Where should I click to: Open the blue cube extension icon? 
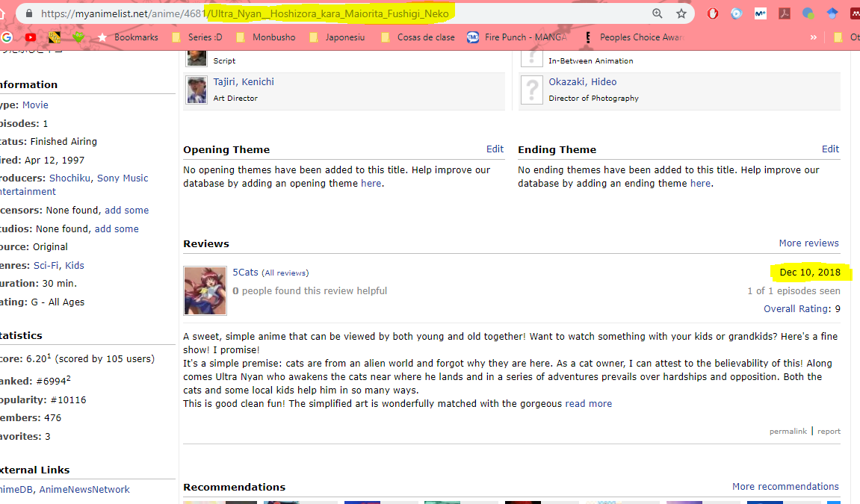tap(832, 13)
